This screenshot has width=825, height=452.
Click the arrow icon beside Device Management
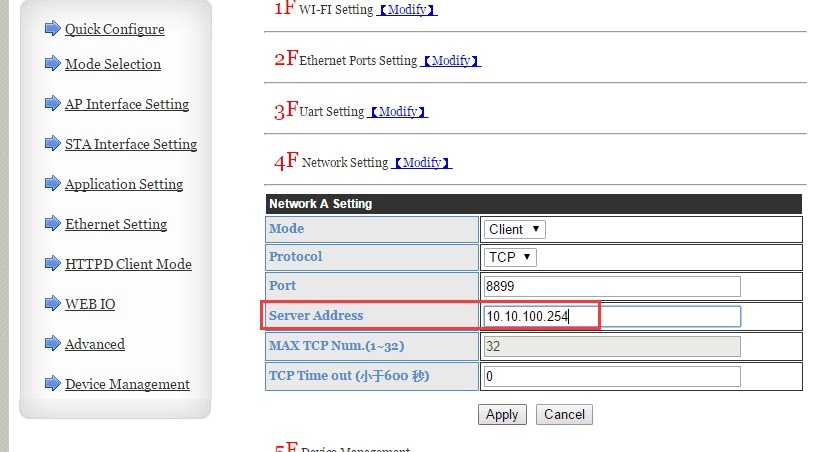click(x=53, y=383)
